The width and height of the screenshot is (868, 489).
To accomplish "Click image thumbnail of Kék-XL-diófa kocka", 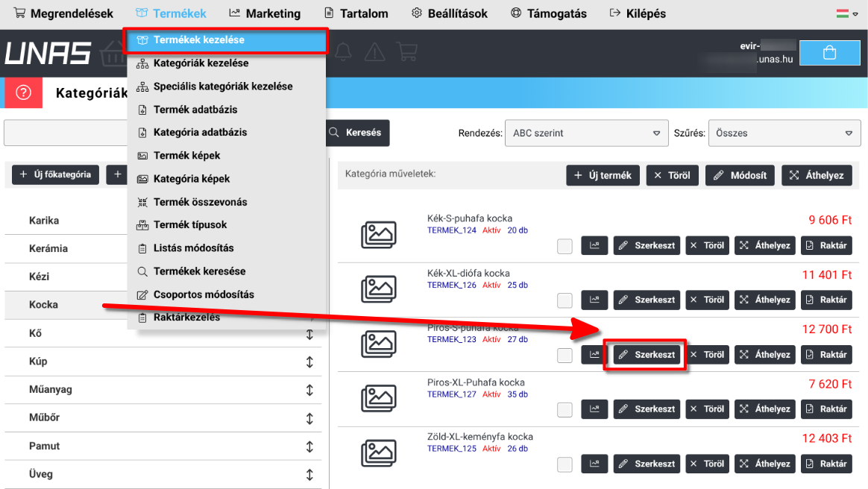I will pyautogui.click(x=379, y=288).
